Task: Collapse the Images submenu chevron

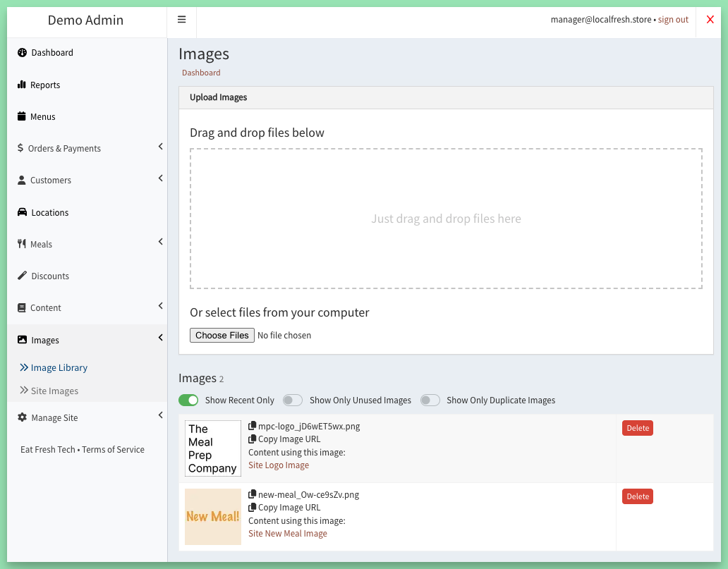Action: (161, 338)
